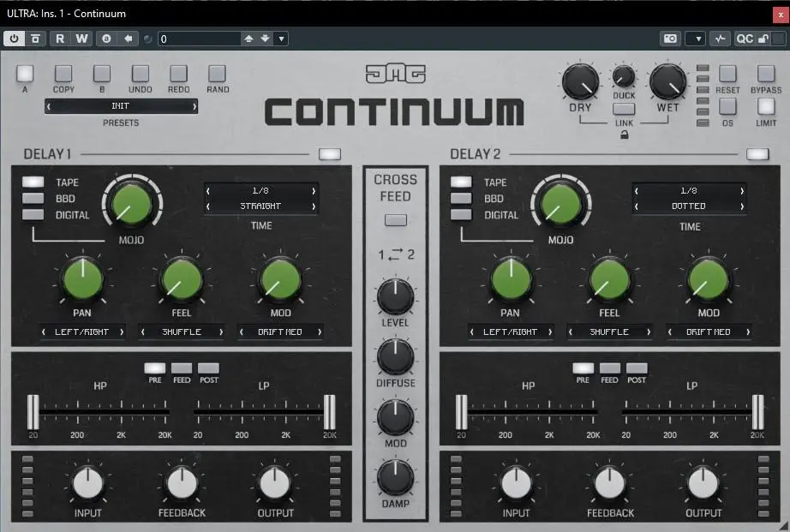790x532 pixels.
Task: Click the A/B compare settings icon
Action: 106,39
